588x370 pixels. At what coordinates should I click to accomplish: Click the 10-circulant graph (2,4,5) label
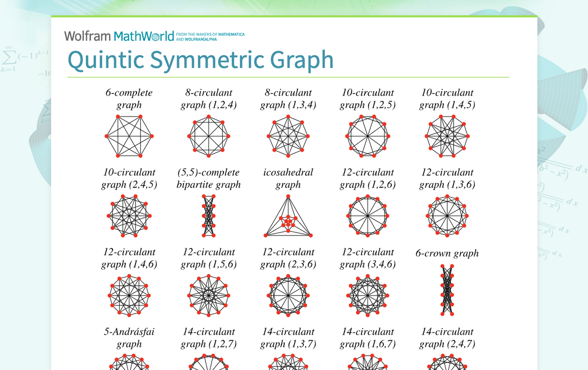(128, 178)
